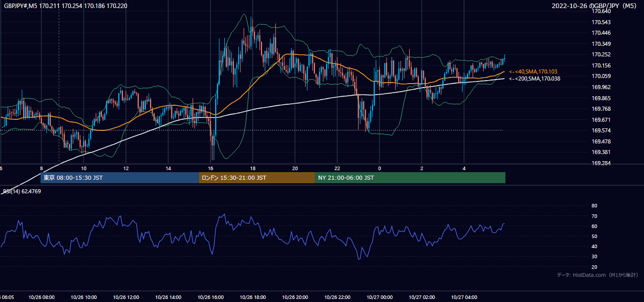Click price axis value 170.349

click(x=602, y=44)
